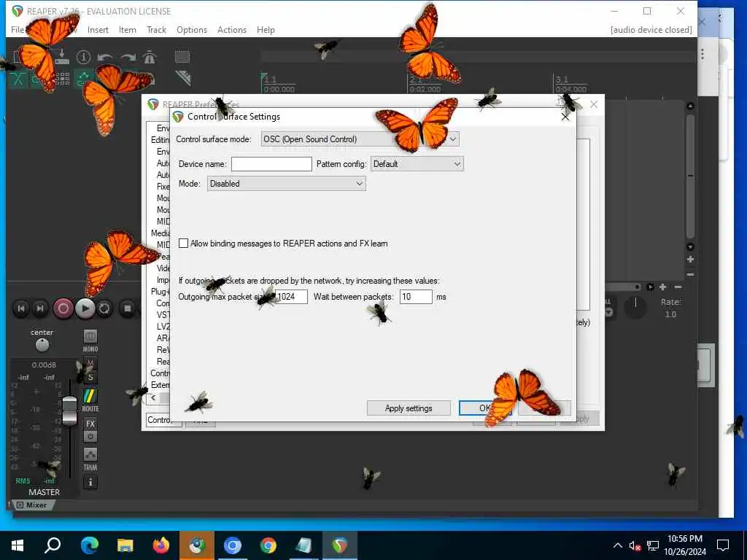Click OK in Control Surface Settings

pos(485,408)
